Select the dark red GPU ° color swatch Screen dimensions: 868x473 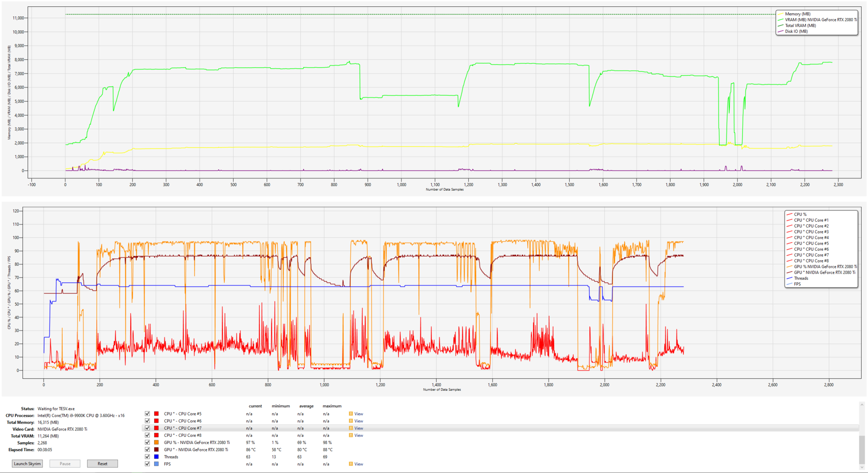[x=156, y=450]
